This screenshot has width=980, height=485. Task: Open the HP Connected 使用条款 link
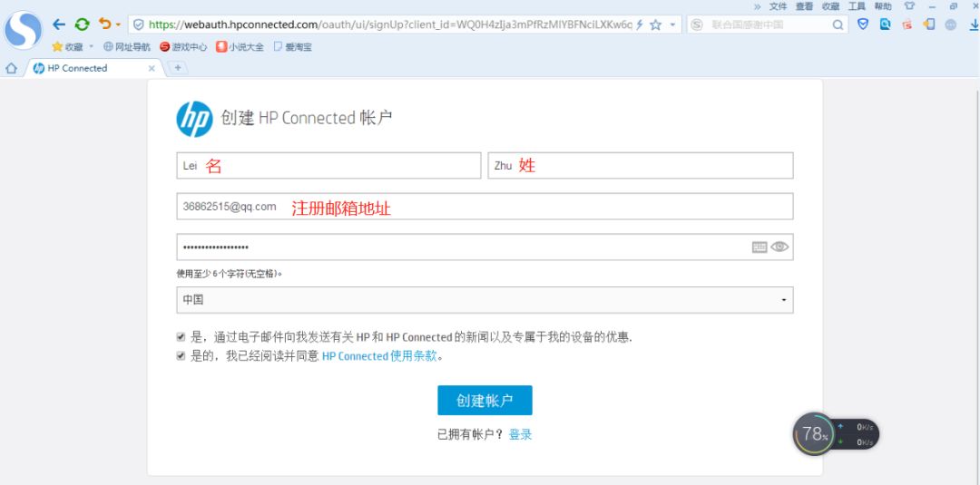[379, 356]
